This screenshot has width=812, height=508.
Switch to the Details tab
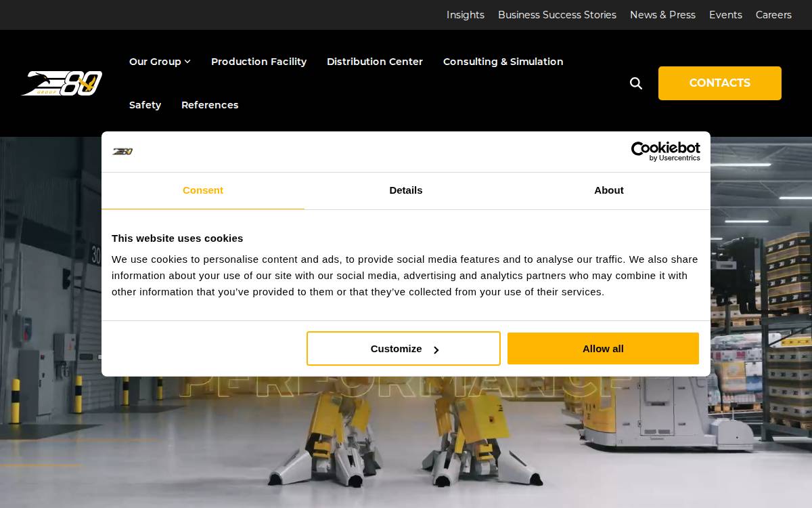406,190
